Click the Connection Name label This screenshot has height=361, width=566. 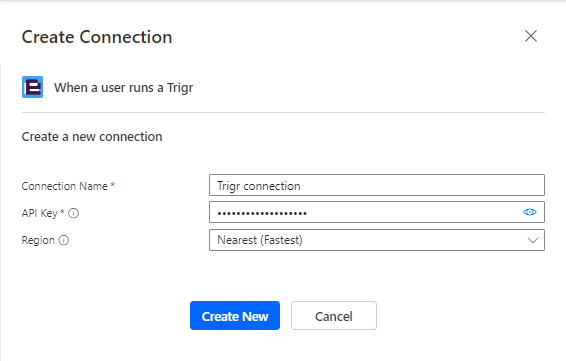tap(65, 186)
